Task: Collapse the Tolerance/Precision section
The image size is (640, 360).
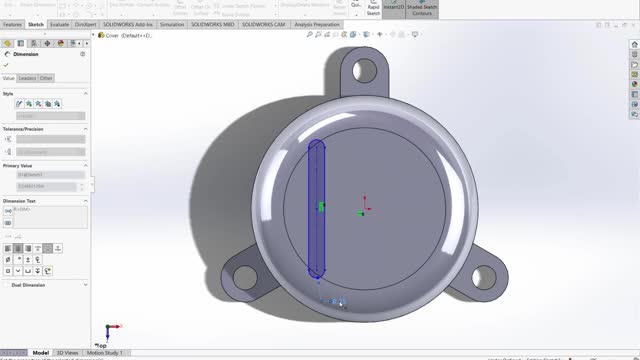Action: point(85,129)
